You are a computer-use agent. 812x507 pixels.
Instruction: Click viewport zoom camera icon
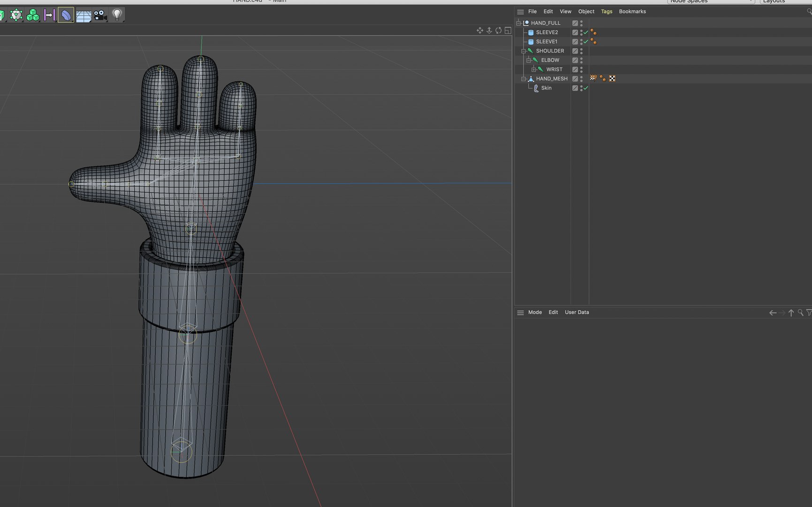click(489, 31)
